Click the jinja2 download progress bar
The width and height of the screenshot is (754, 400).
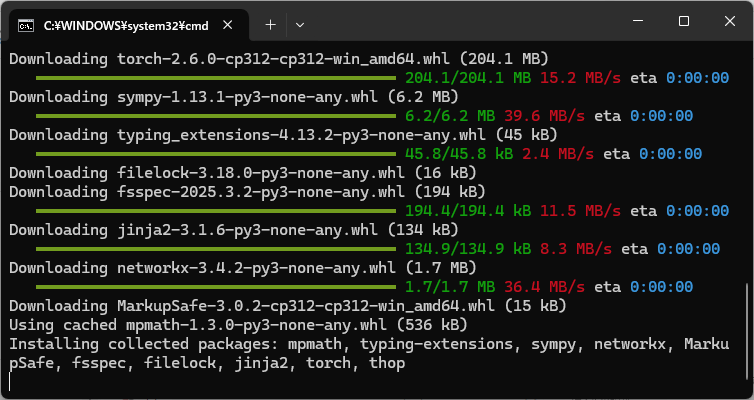(x=216, y=249)
